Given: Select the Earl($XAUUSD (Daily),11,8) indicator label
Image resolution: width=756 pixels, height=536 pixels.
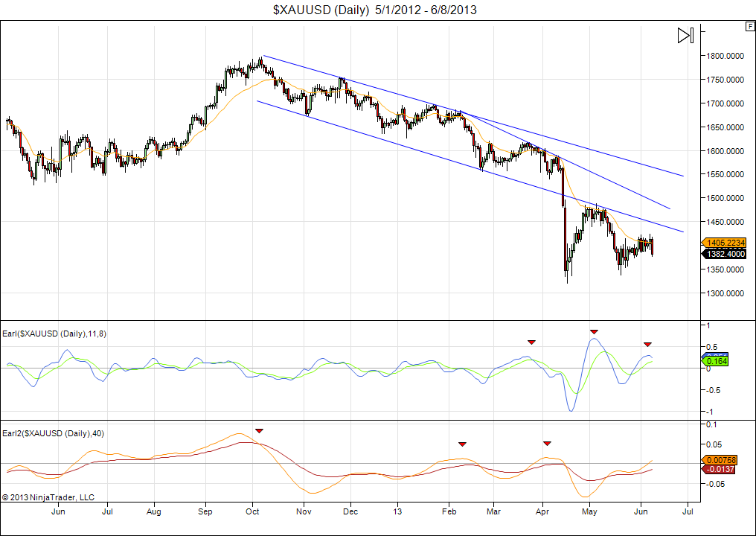Looking at the screenshot, I should coord(54,334).
